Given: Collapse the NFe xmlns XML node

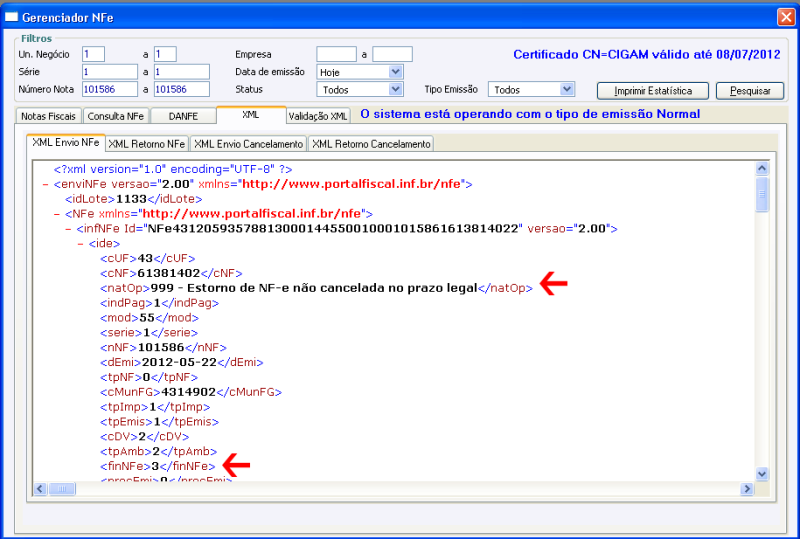Looking at the screenshot, I should click(x=57, y=214).
